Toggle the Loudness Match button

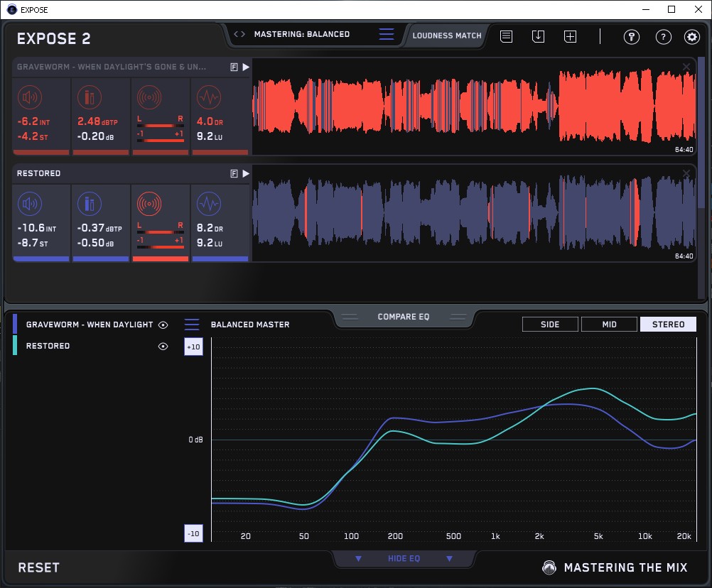446,35
